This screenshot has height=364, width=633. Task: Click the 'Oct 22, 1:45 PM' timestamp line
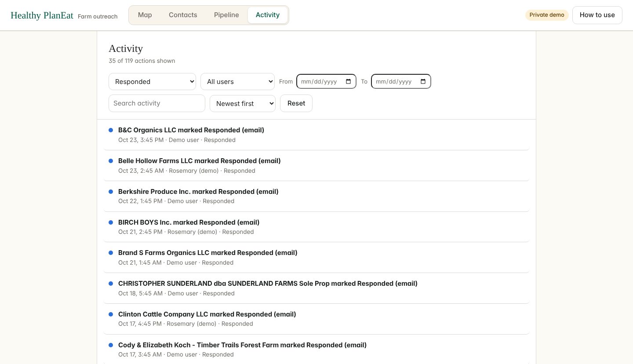[x=176, y=201]
